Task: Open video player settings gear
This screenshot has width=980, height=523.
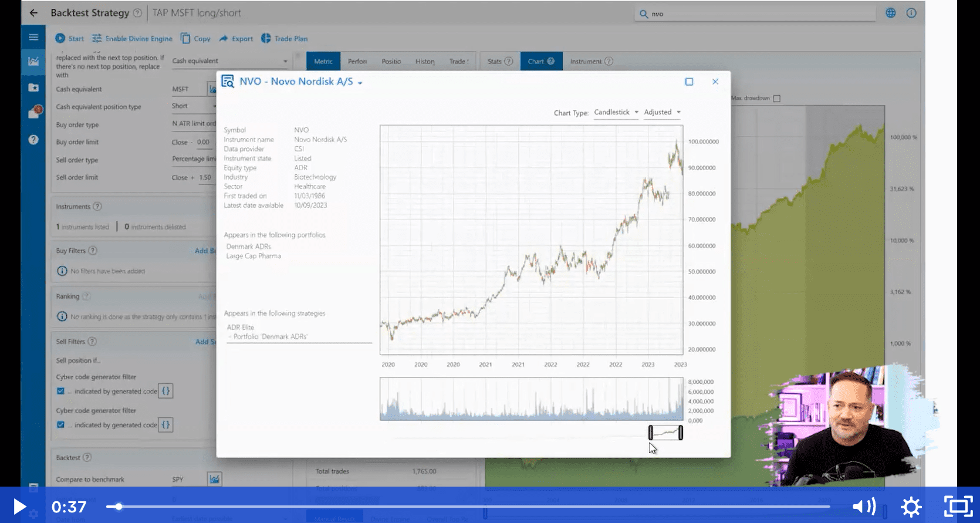Action: (x=911, y=507)
